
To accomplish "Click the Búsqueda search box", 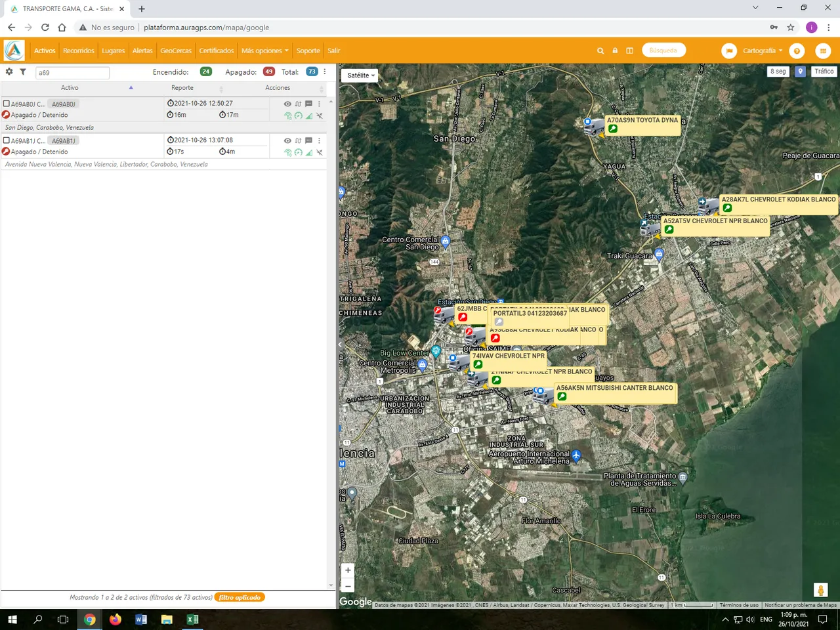I will [x=663, y=51].
